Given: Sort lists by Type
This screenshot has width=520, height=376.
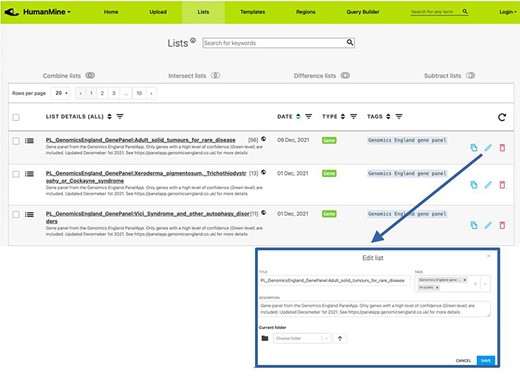Looking at the screenshot, I should point(343,116).
